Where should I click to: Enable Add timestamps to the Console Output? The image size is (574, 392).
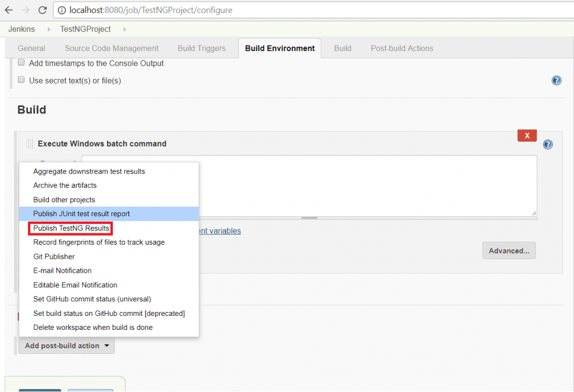(21, 62)
